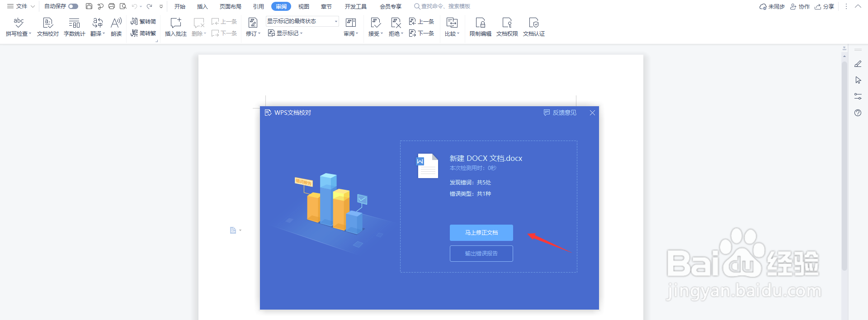This screenshot has height=320, width=868.
Task: Click the 新建 DOCX 文档.docx file name
Action: [486, 158]
